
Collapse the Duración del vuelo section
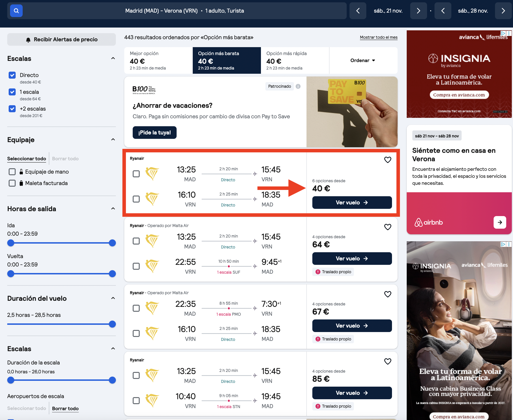[x=113, y=298]
